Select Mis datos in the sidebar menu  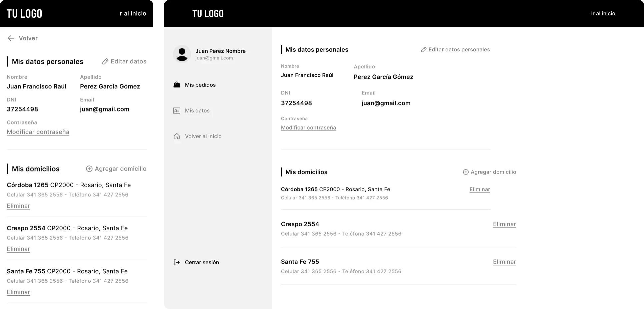point(197,111)
